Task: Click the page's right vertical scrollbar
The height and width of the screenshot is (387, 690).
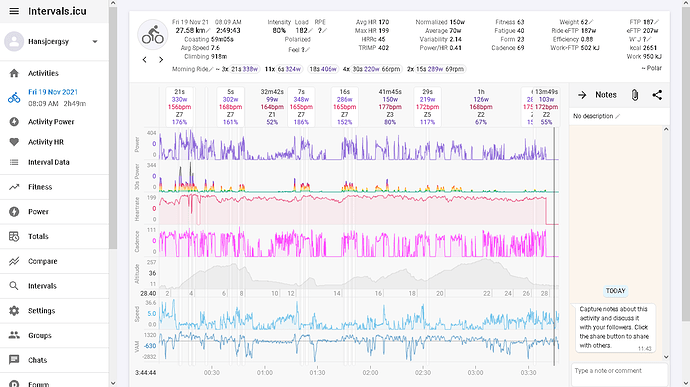Action: pos(686,163)
